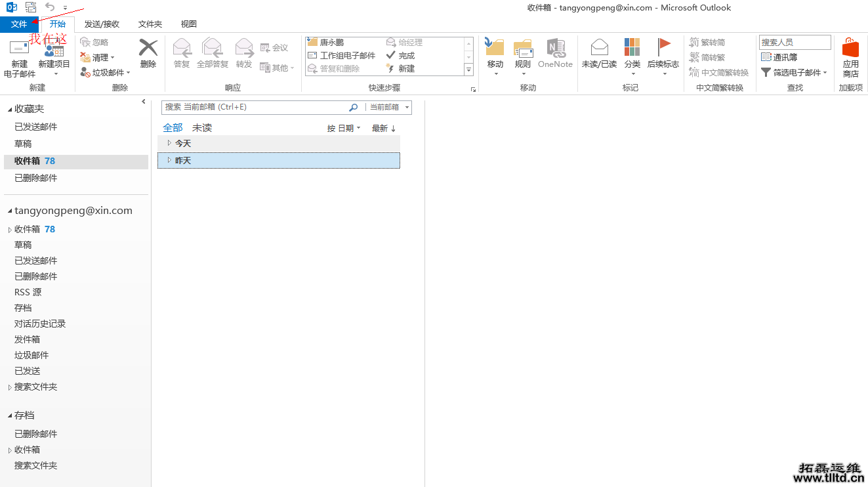Click the Delete (删除) icon
The height and width of the screenshot is (487, 868).
(148, 56)
